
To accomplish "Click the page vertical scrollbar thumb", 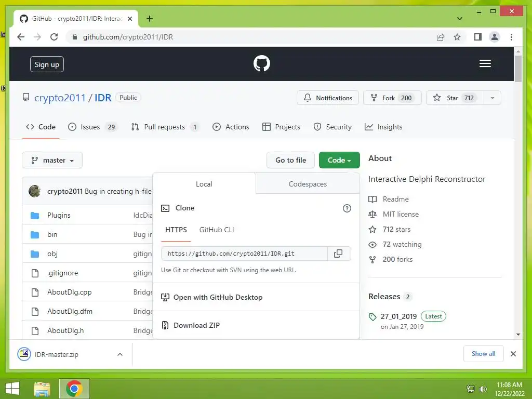I will pyautogui.click(x=518, y=69).
